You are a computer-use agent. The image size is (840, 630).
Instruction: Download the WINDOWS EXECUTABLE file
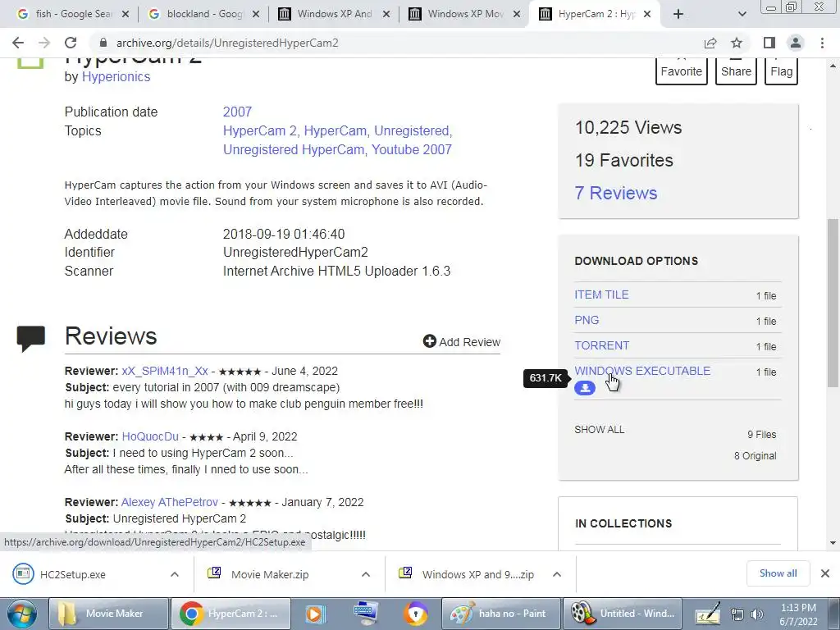[x=642, y=371]
